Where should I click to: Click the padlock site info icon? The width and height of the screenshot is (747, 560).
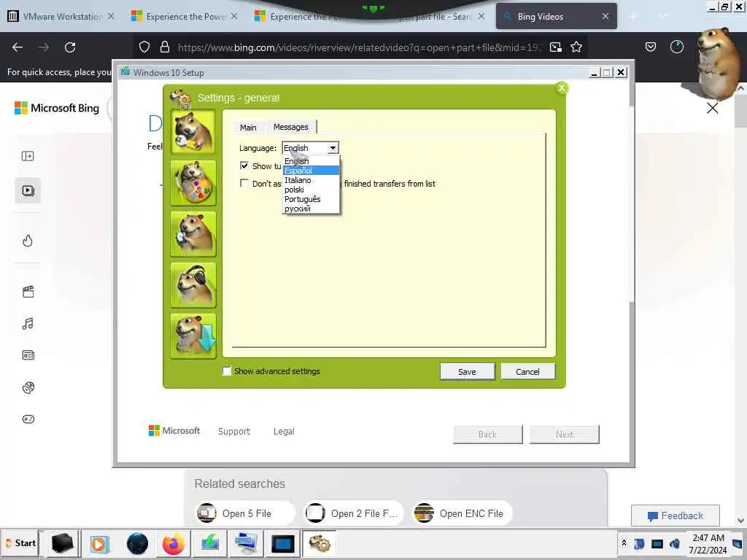tap(165, 47)
